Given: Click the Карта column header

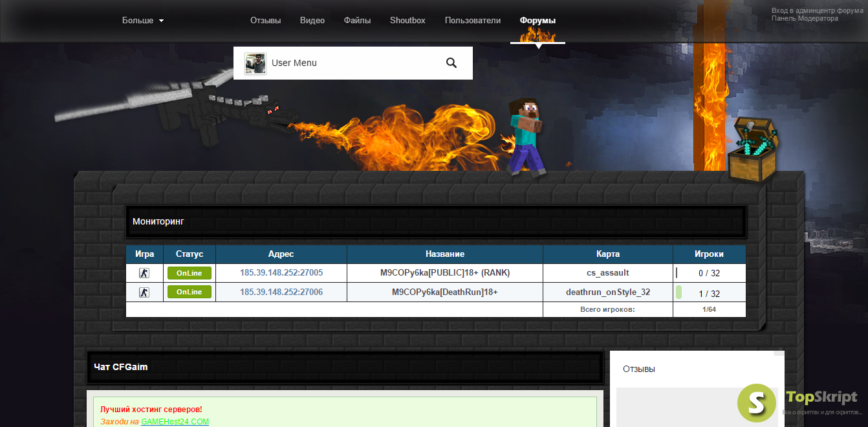Looking at the screenshot, I should click(x=608, y=254).
